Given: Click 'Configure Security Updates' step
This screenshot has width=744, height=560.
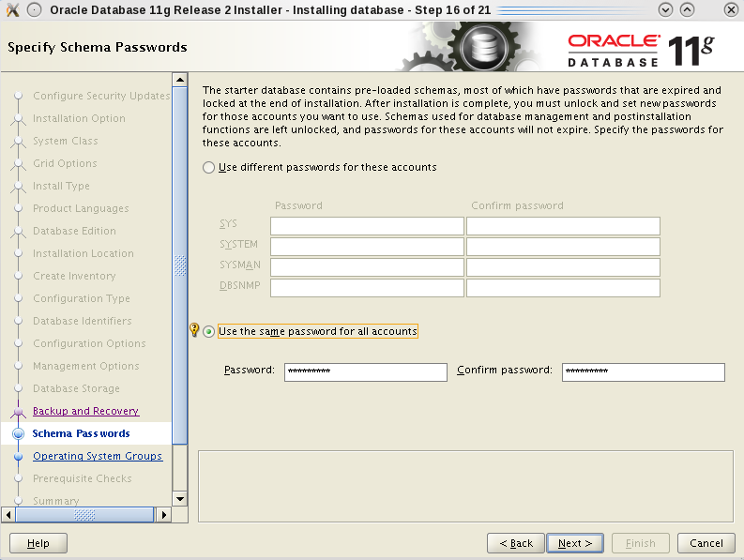Looking at the screenshot, I should [101, 96].
